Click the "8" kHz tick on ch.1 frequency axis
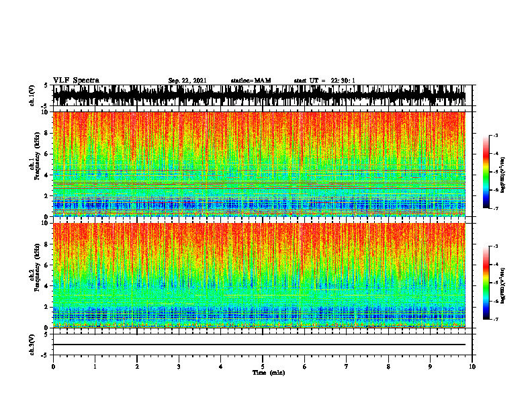The image size is (532, 411). tap(47, 133)
